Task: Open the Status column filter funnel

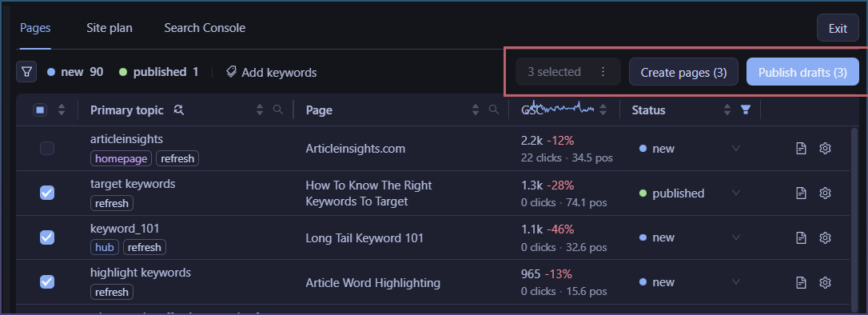Action: (746, 110)
